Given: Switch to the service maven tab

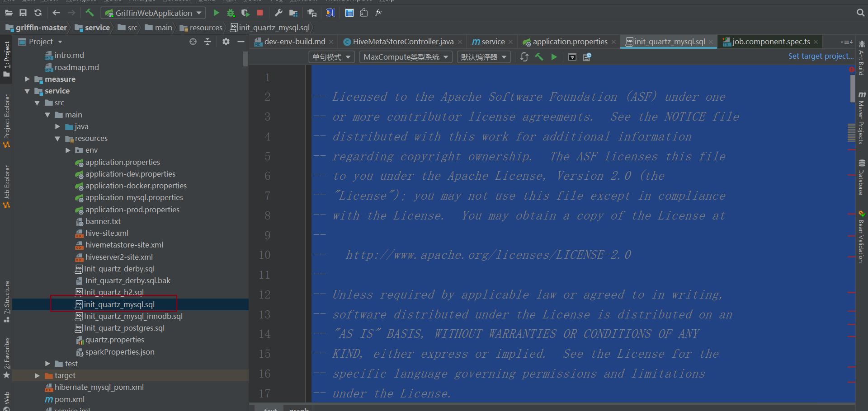Looking at the screenshot, I should pos(492,42).
